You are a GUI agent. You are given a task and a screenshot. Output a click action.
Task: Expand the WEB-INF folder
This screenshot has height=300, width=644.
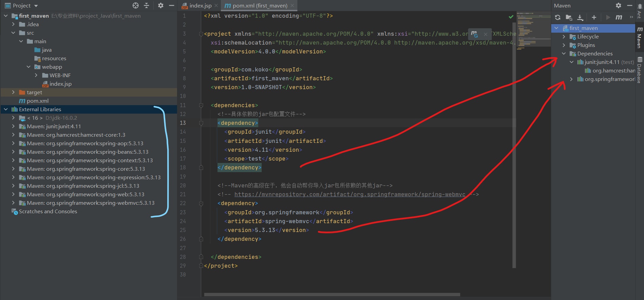(x=36, y=75)
